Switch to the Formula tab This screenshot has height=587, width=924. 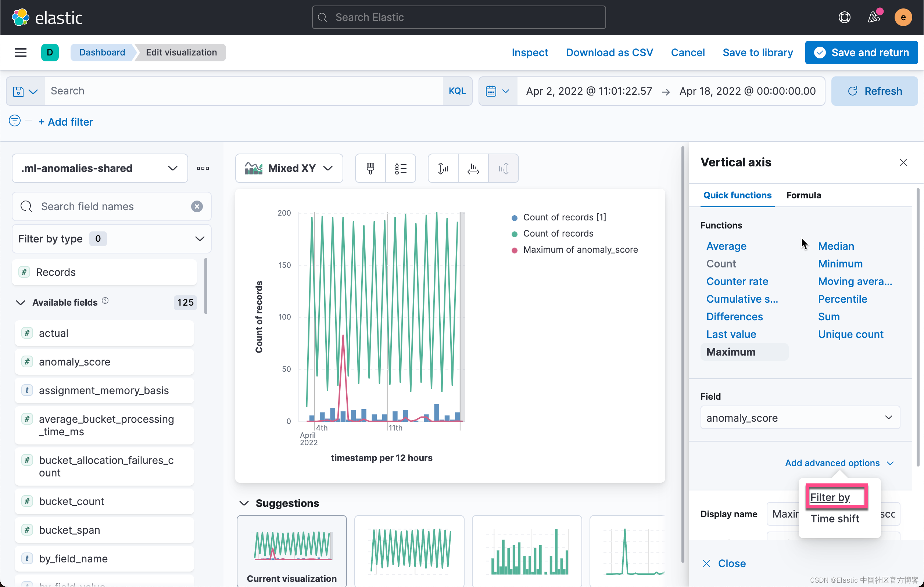(x=803, y=195)
